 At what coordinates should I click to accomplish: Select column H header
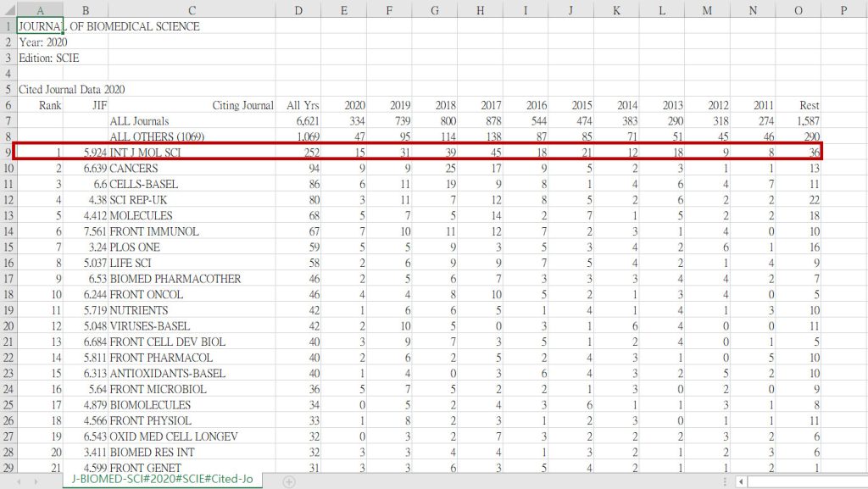pyautogui.click(x=480, y=10)
